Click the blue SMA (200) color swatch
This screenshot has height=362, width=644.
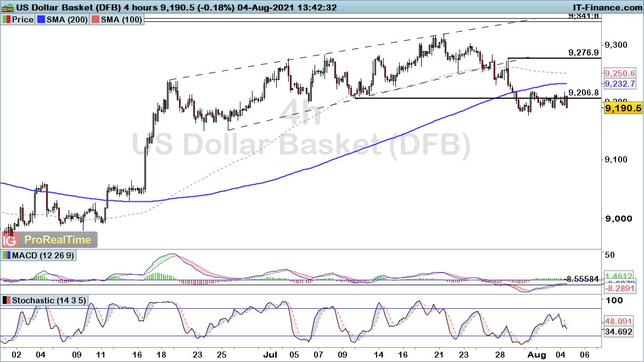coord(41,19)
